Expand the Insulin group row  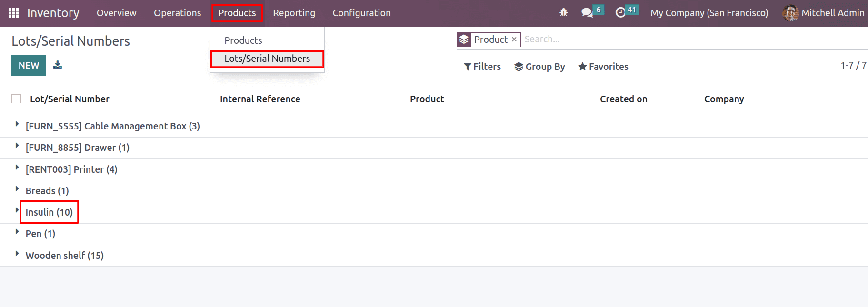49,212
